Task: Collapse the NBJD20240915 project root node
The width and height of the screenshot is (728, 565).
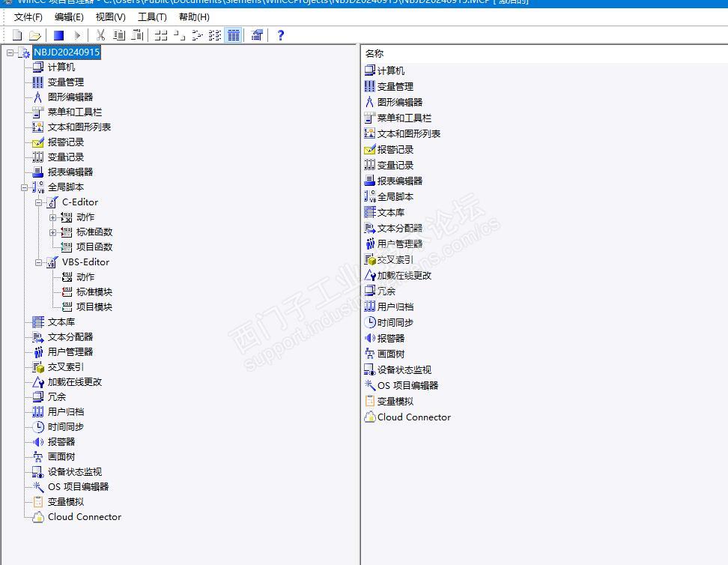Action: pyautogui.click(x=10, y=53)
